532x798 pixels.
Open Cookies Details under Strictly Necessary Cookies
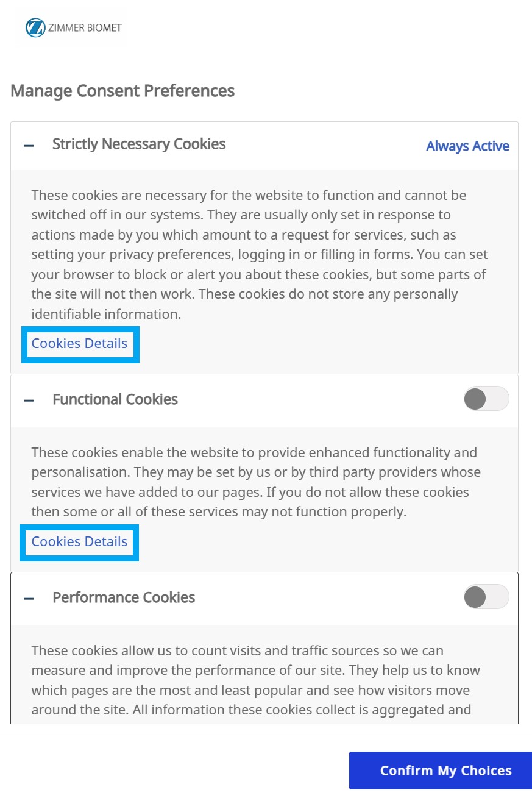point(80,344)
